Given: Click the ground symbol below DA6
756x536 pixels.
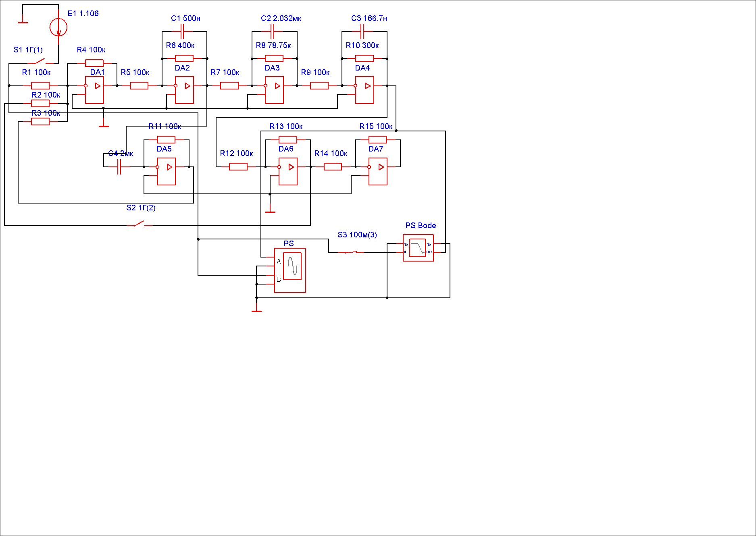Looking at the screenshot, I should (270, 208).
